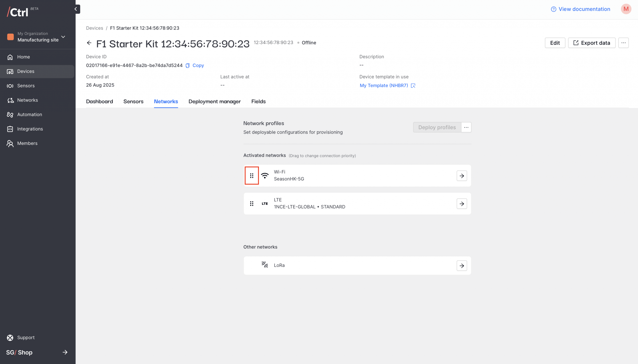The image size is (638, 364).
Task: Click the Edit button
Action: 555,43
